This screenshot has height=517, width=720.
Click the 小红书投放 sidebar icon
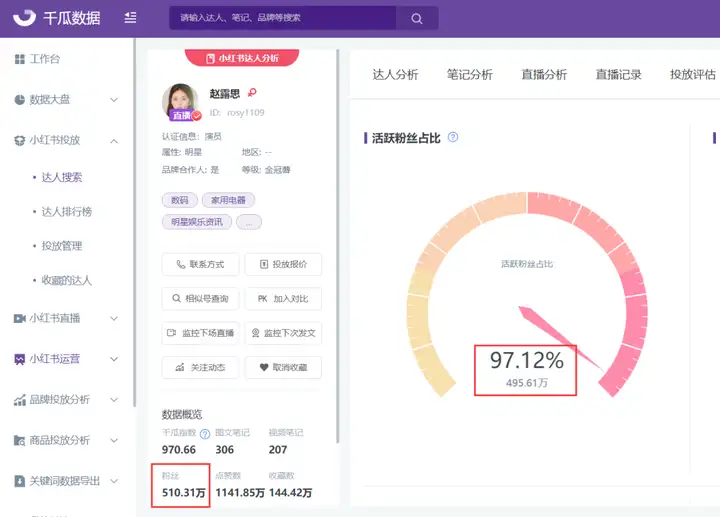20,140
